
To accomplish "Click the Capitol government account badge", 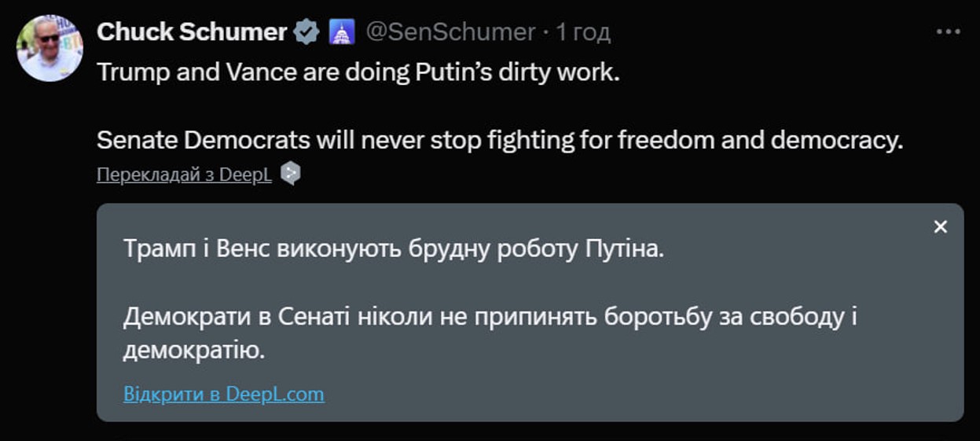I will pos(343,32).
